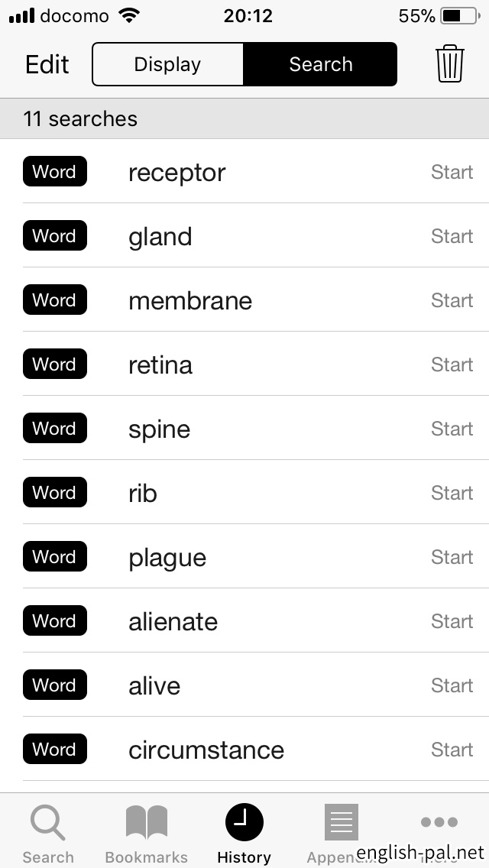Screen dimensions: 489x868
Task: Open the Bookmarks book icon
Action: coord(146,824)
